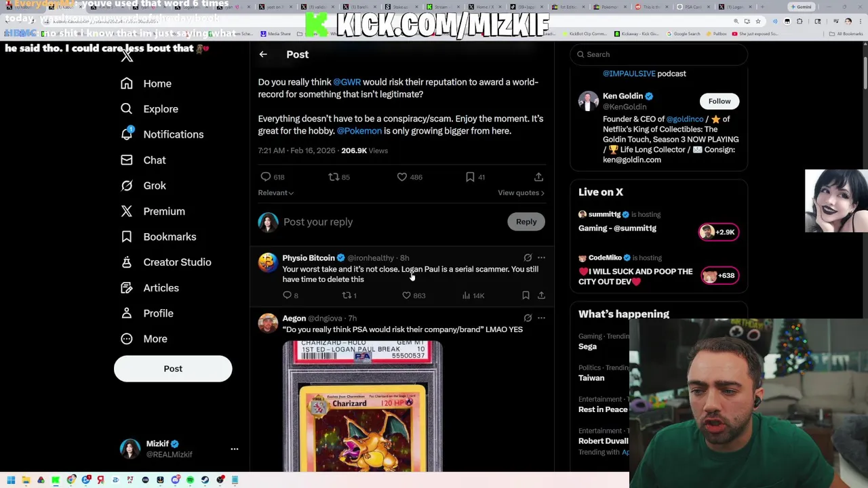Screen dimensions: 868x488
Task: Bookmark Physio Bitcoin's reply
Action: coord(526,296)
